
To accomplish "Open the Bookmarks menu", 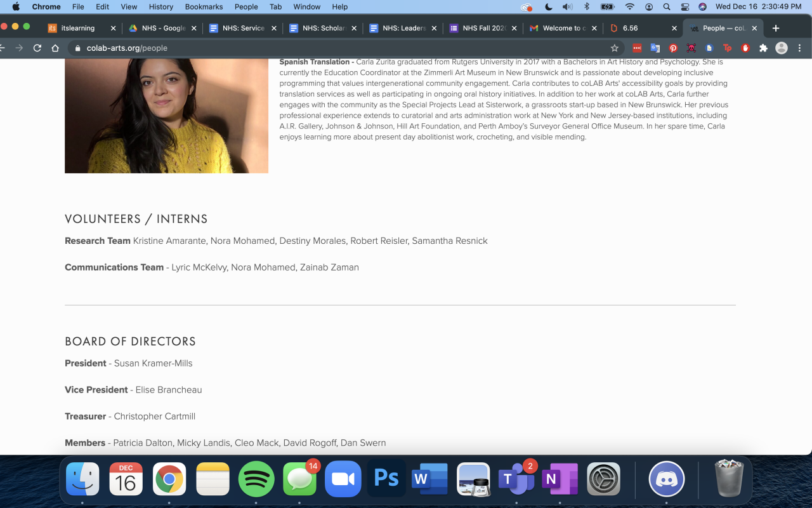I will (204, 7).
